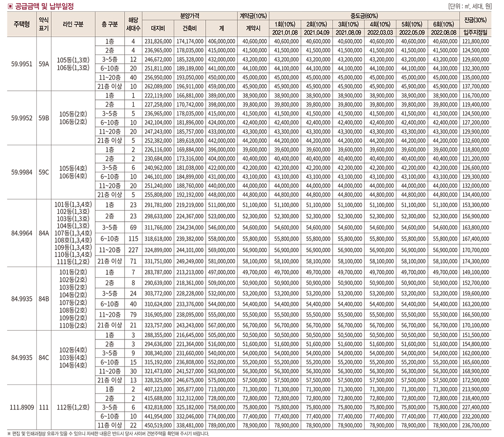504x437 pixels.
Task: Click the abbreviation cell '84A'
Action: click(x=44, y=233)
